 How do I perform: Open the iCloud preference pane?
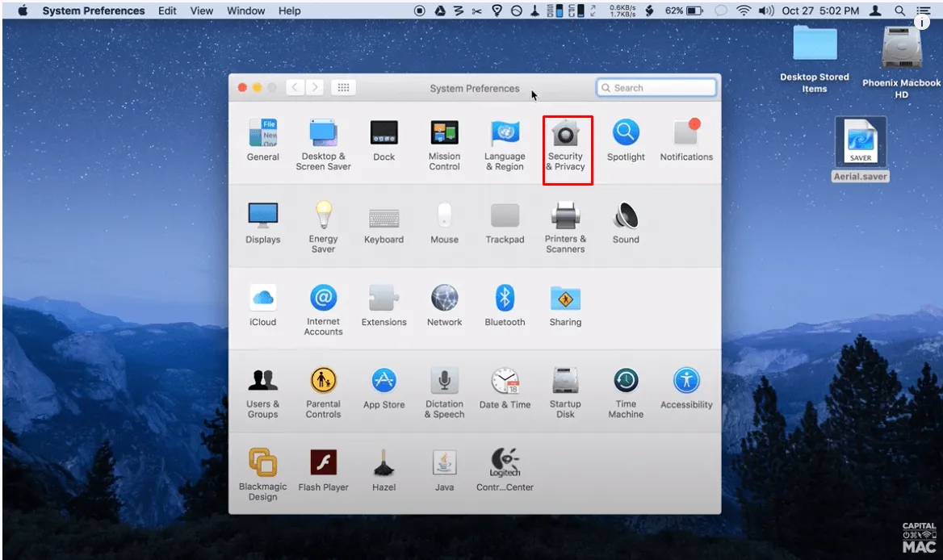click(263, 305)
